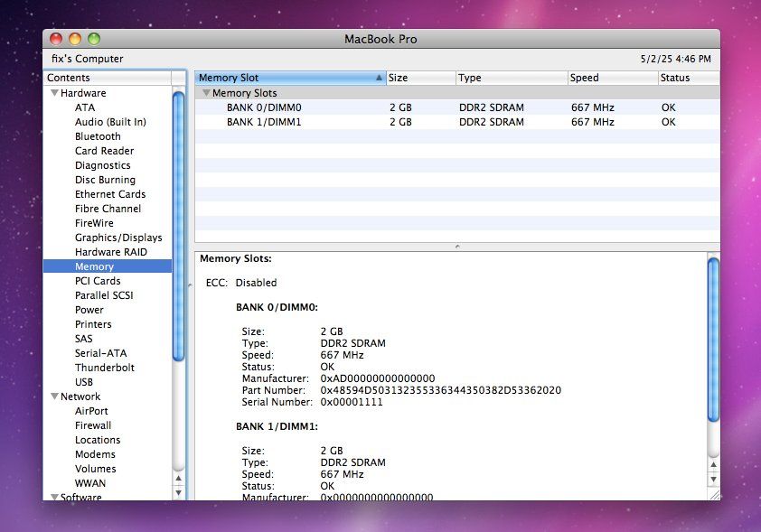
Task: Open the FireWire section
Action: pos(94,224)
